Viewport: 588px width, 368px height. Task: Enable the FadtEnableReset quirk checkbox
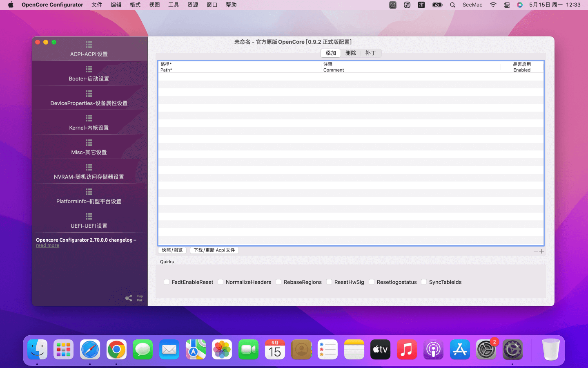(x=167, y=282)
